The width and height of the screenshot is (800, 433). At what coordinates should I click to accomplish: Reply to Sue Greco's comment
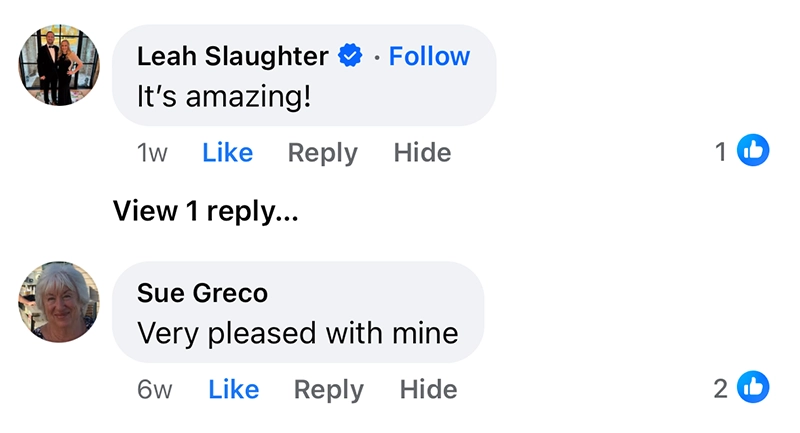[328, 389]
